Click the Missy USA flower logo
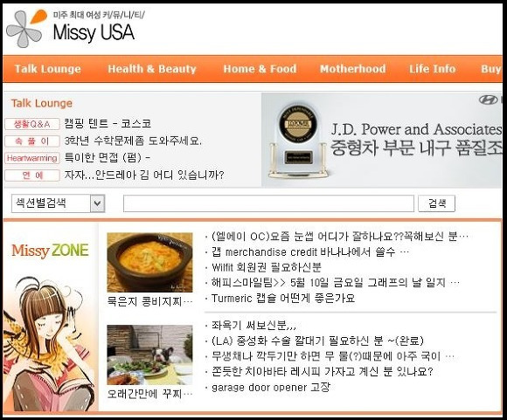Screen dimensions: 507x420 click(26, 29)
